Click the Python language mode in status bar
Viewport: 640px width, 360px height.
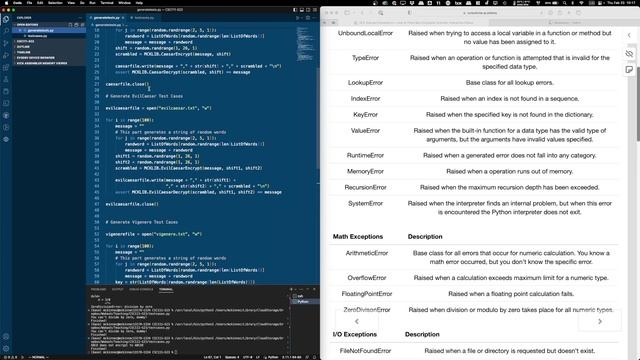pyautogui.click(x=273, y=357)
